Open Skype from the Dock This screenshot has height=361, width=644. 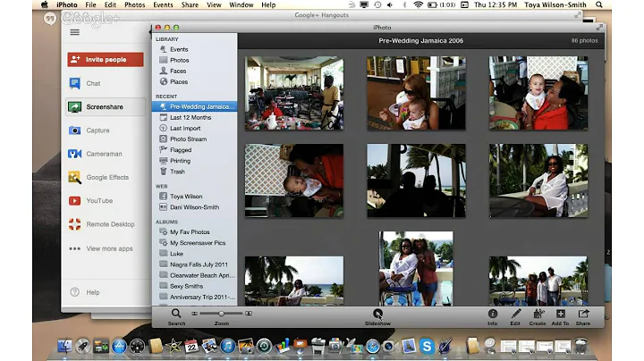point(427,346)
